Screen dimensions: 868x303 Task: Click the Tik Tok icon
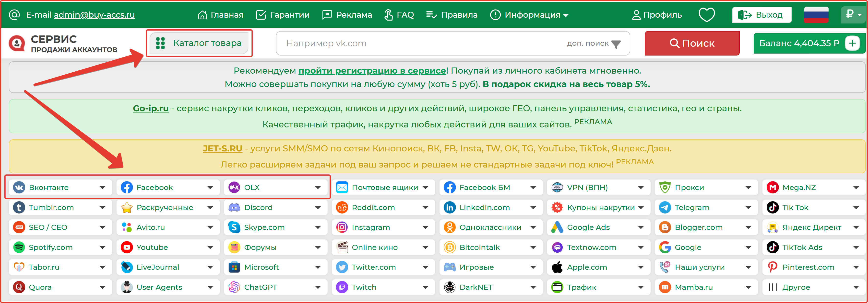coord(772,207)
